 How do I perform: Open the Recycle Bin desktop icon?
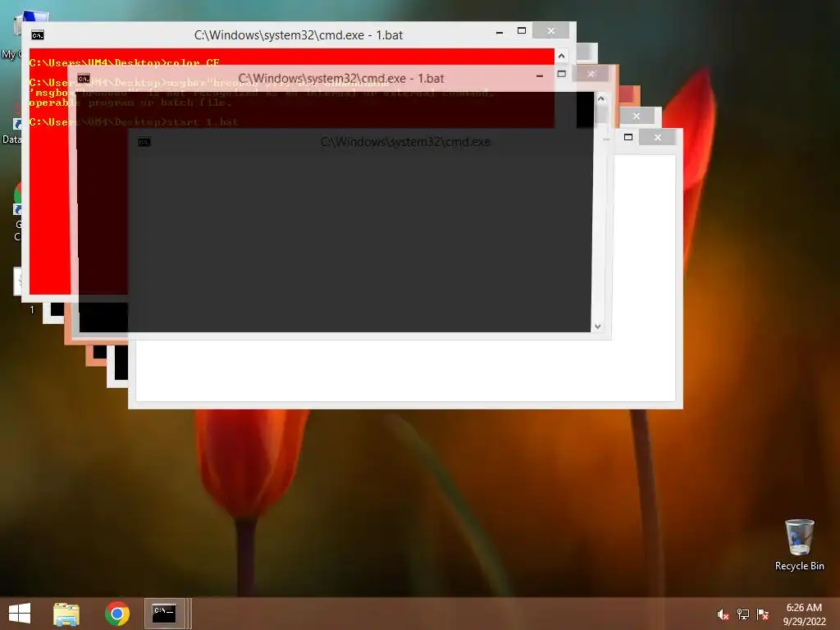click(799, 545)
